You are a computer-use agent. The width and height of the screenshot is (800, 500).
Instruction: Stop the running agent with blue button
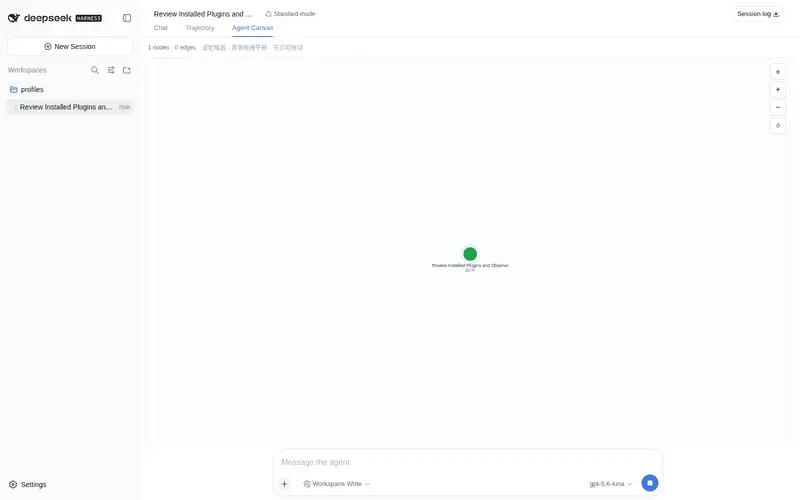(649, 483)
